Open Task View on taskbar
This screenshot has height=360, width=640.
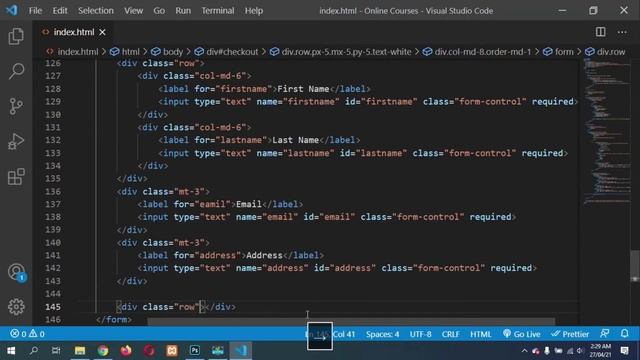tap(56, 351)
